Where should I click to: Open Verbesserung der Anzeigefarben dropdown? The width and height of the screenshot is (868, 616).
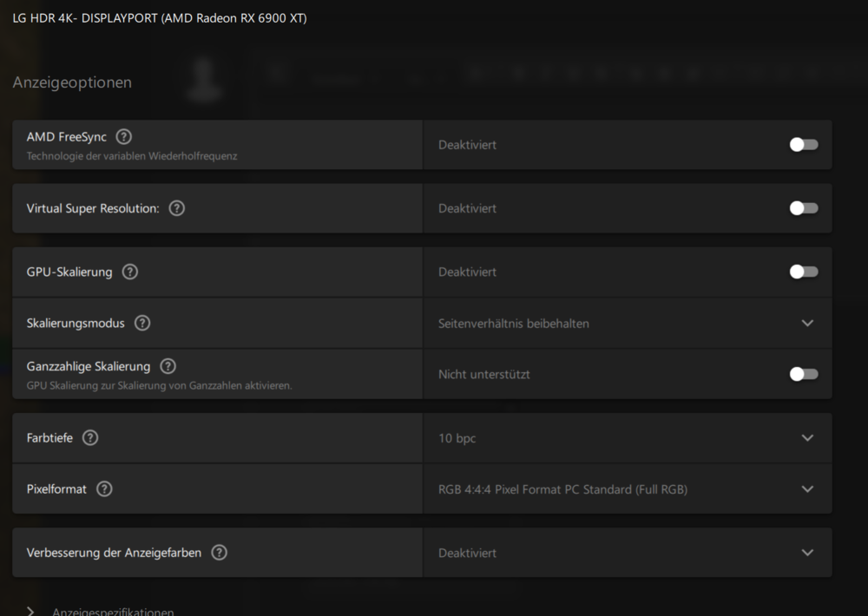(x=807, y=553)
